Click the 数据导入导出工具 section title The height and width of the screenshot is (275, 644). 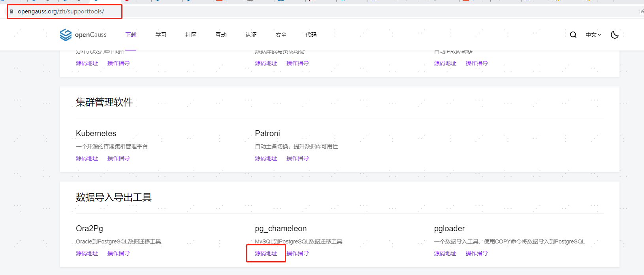[x=114, y=197]
